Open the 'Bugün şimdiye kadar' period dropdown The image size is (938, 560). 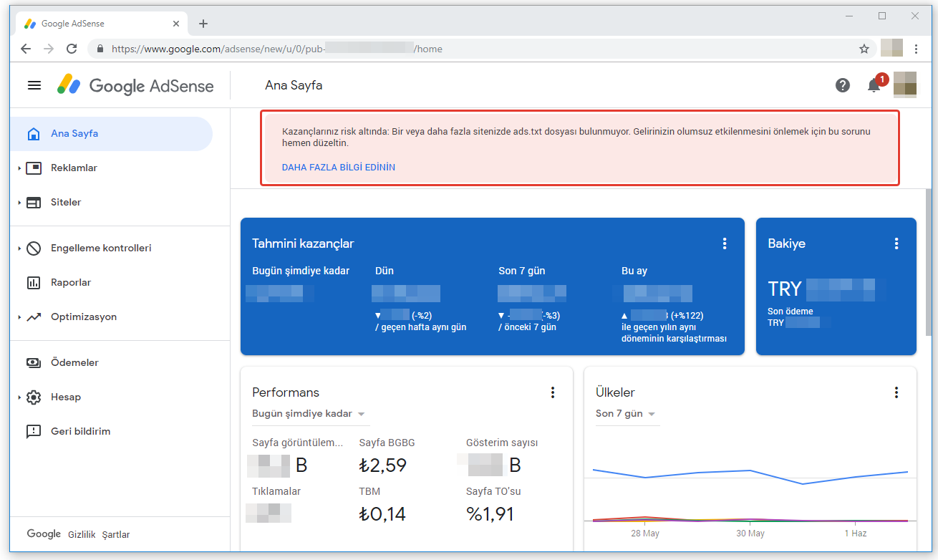(309, 414)
